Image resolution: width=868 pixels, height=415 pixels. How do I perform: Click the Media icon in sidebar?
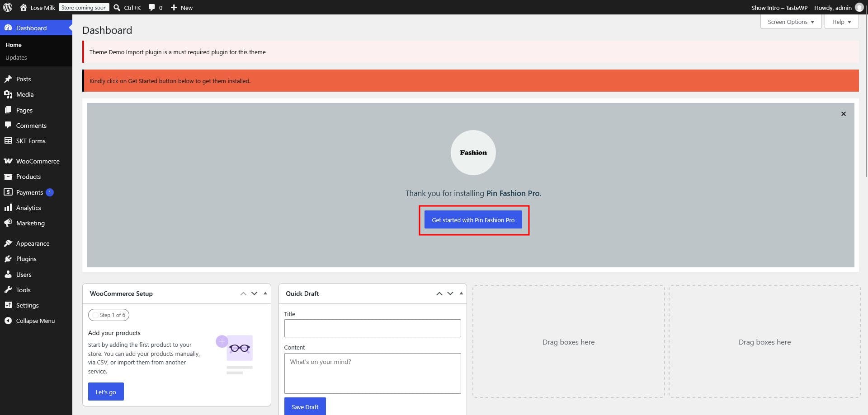pos(8,94)
